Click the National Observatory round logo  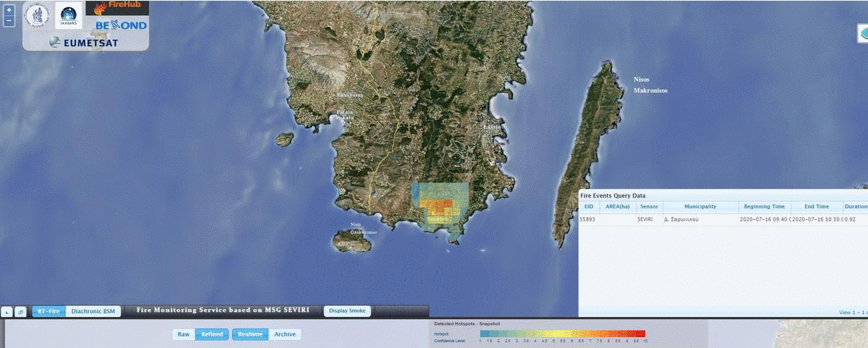click(38, 14)
